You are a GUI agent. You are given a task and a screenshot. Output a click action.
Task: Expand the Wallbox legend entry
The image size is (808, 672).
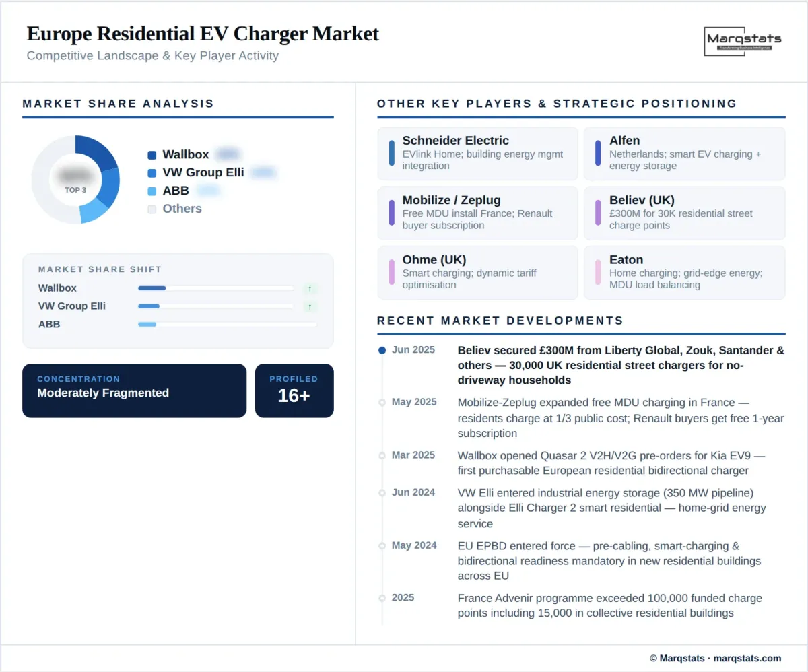point(185,154)
